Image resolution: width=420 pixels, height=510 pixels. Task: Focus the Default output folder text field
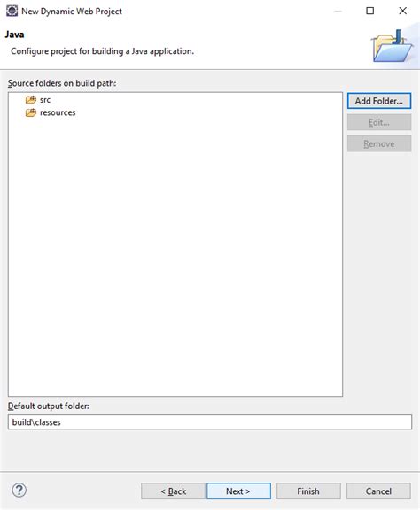tap(210, 422)
